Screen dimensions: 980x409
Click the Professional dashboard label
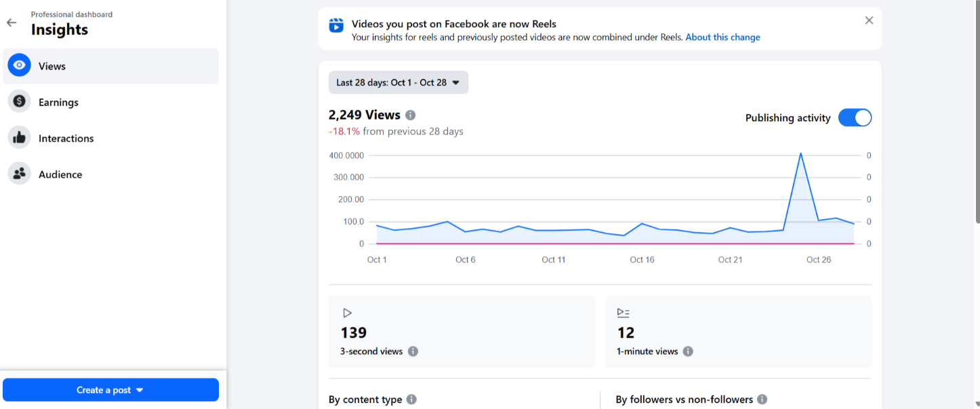pyautogui.click(x=72, y=14)
